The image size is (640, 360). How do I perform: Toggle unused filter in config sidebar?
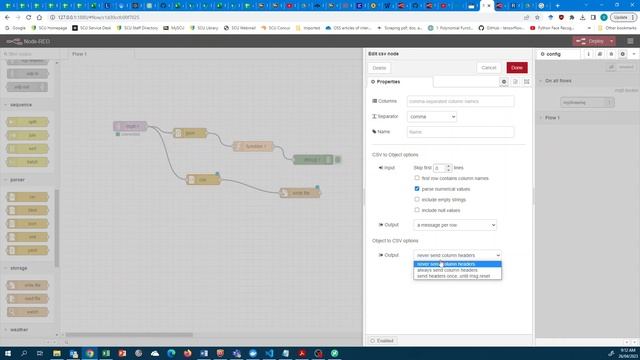[x=626, y=67]
